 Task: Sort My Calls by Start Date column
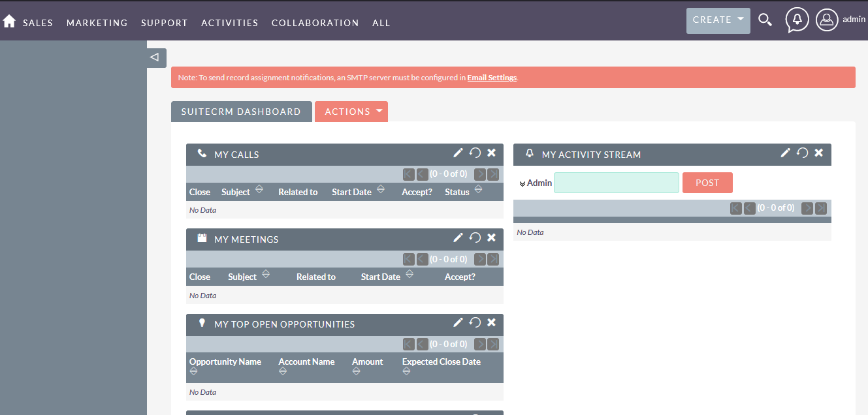[381, 191]
